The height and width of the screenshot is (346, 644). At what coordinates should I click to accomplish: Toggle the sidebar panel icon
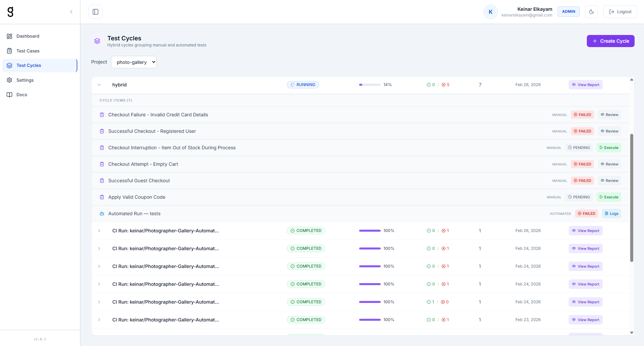click(x=96, y=12)
